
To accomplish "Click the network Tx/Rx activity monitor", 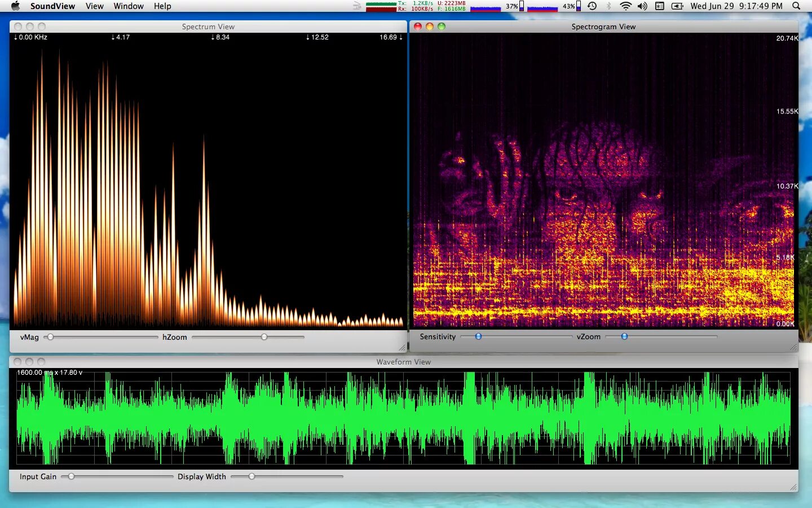I will pyautogui.click(x=399, y=6).
